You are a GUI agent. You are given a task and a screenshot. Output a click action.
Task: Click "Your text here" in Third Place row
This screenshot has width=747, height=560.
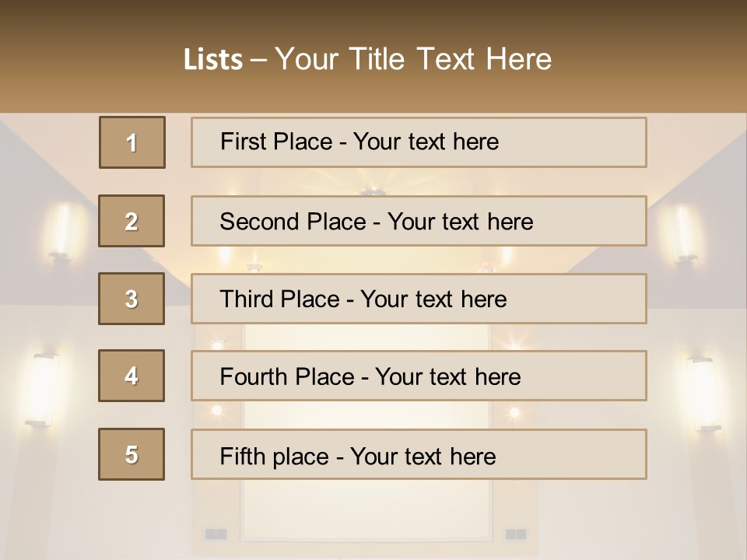pyautogui.click(x=433, y=299)
